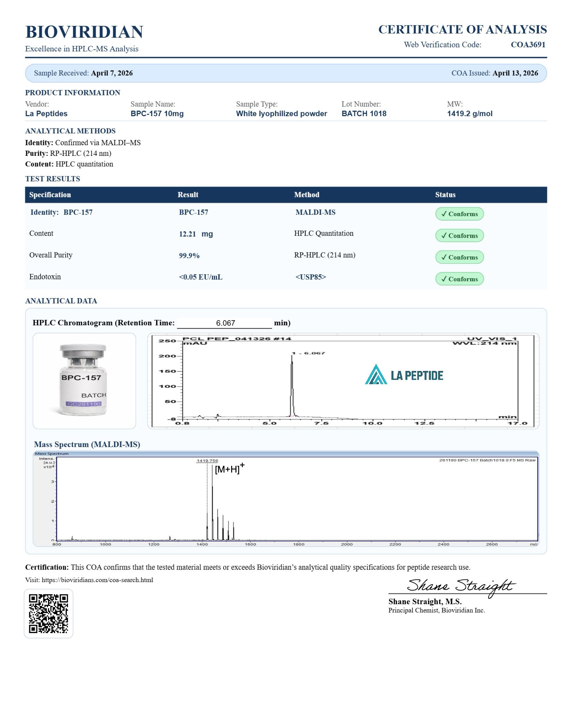This screenshot has width=563, height=728.
Task: Open the bioviridians.com coa-search link
Action: (97, 580)
